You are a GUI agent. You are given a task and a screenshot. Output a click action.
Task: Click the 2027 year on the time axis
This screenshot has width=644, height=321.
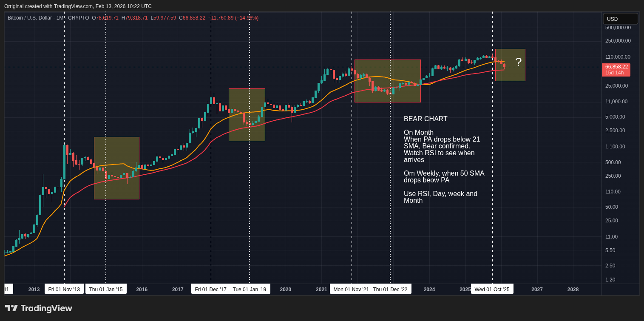(x=537, y=290)
